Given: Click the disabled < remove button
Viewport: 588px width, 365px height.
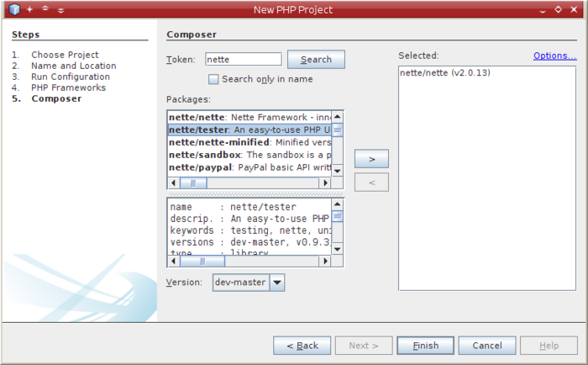Looking at the screenshot, I should coord(371,182).
